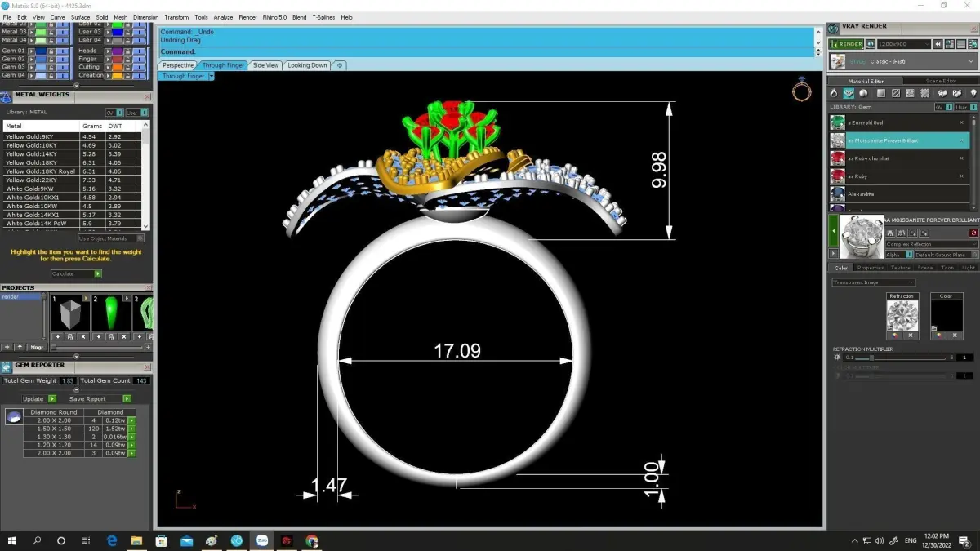Open Chrome from the taskbar
This screenshot has width=980, height=551.
pyautogui.click(x=312, y=540)
